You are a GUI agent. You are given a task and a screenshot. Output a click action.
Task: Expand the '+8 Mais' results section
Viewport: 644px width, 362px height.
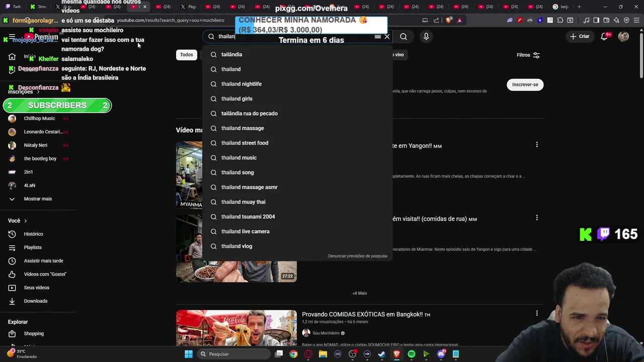point(360,293)
